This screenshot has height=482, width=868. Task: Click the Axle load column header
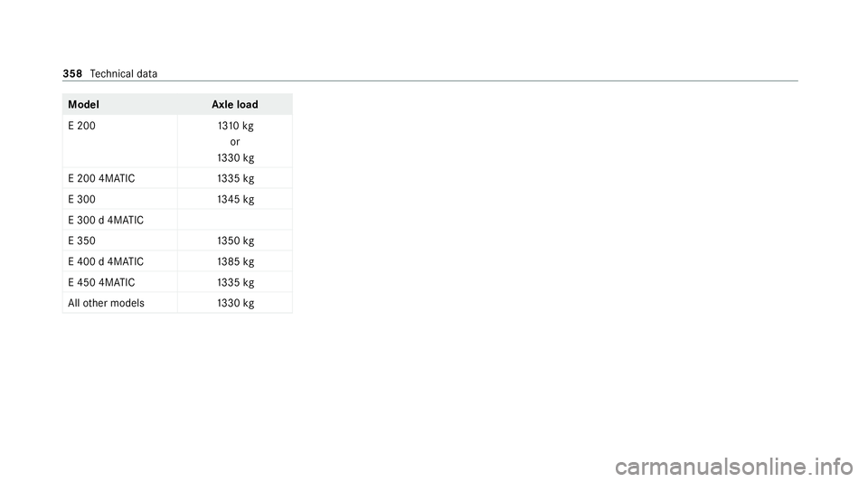(235, 105)
